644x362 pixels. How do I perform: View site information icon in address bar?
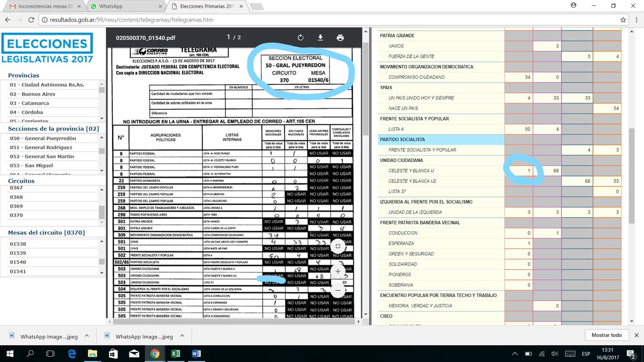44,20
